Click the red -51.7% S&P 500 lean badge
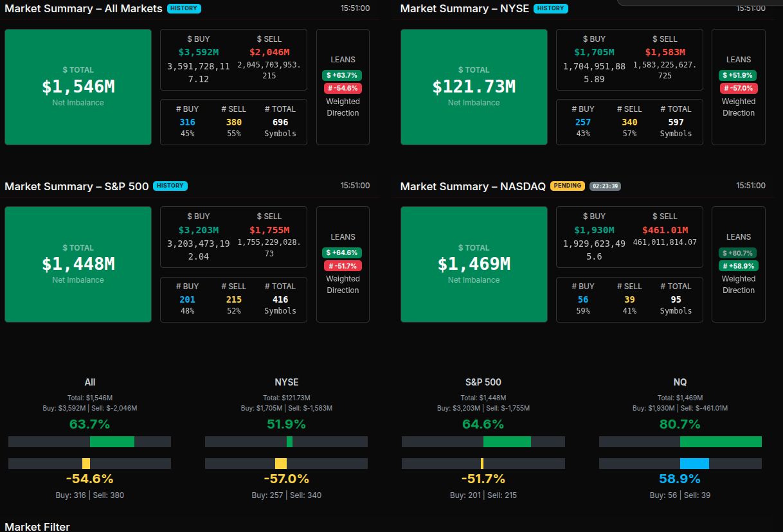 pyautogui.click(x=343, y=265)
